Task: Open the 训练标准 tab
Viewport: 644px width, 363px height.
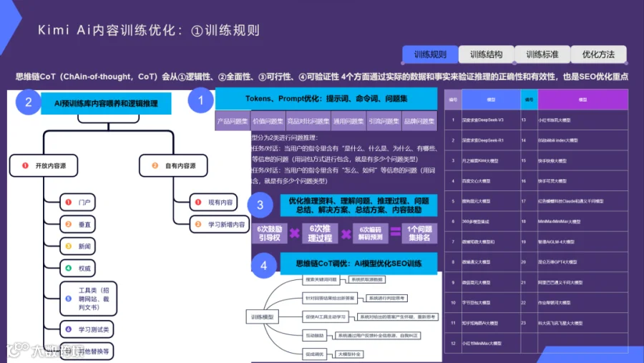Action: tap(542, 54)
